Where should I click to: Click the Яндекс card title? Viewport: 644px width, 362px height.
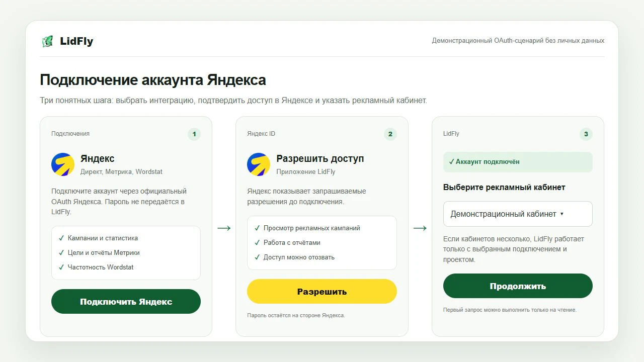(98, 158)
